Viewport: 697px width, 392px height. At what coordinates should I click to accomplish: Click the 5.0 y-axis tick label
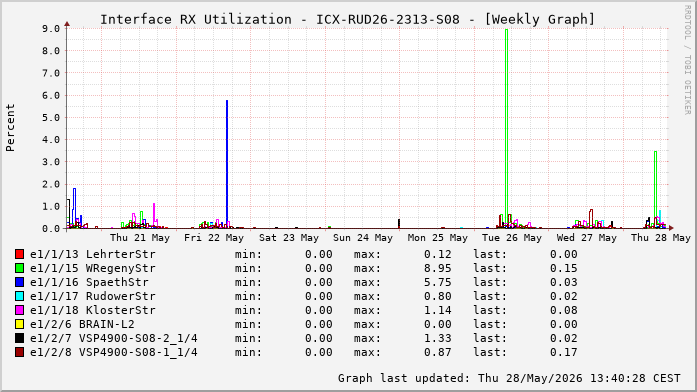pos(51,117)
